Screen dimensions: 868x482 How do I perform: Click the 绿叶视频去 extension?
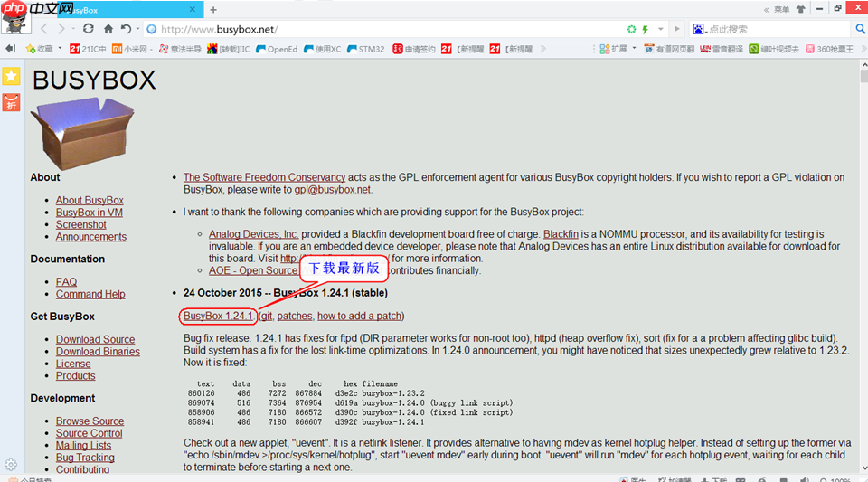[774, 49]
